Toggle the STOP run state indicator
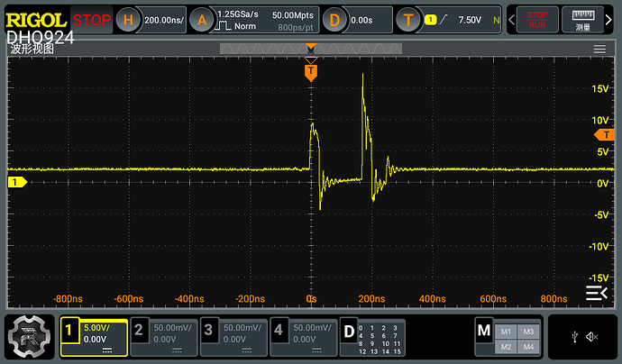 pyautogui.click(x=92, y=20)
